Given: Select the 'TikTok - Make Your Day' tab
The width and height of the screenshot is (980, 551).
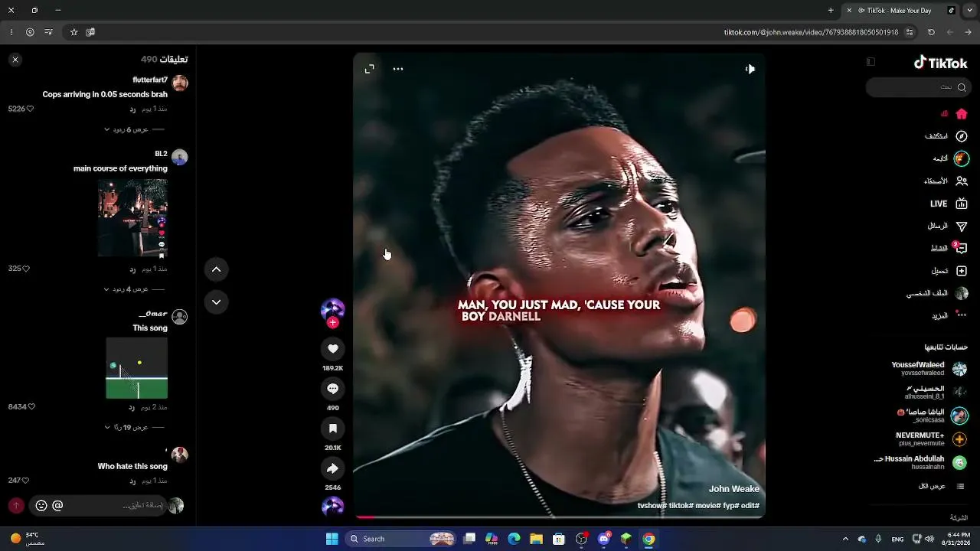Looking at the screenshot, I should click(x=902, y=11).
